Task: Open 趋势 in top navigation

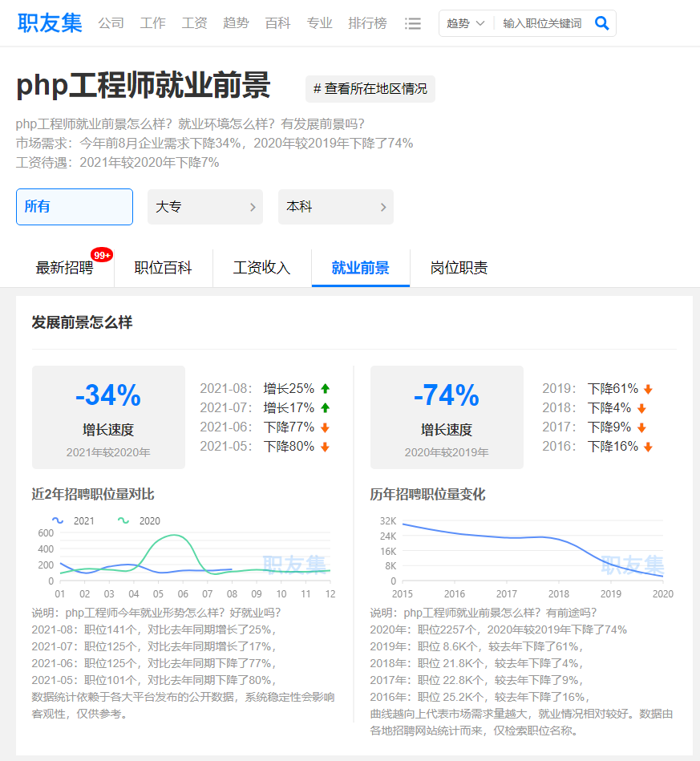Action: [236, 23]
